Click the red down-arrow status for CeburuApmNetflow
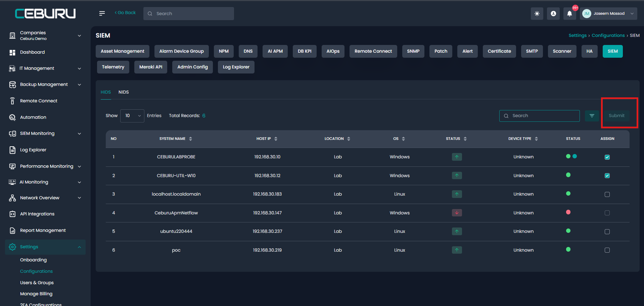This screenshot has height=306, width=644. [457, 213]
